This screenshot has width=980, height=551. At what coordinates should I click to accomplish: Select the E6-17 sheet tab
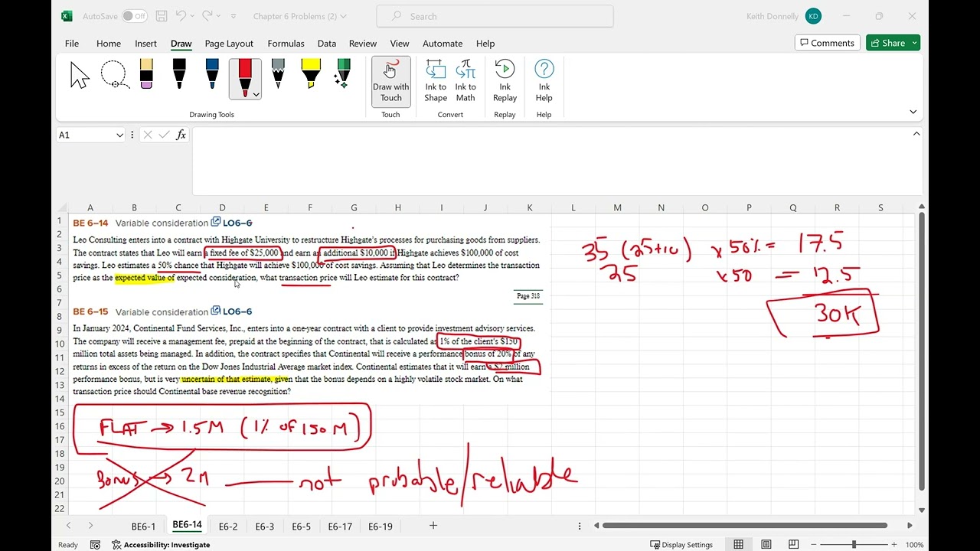point(340,527)
